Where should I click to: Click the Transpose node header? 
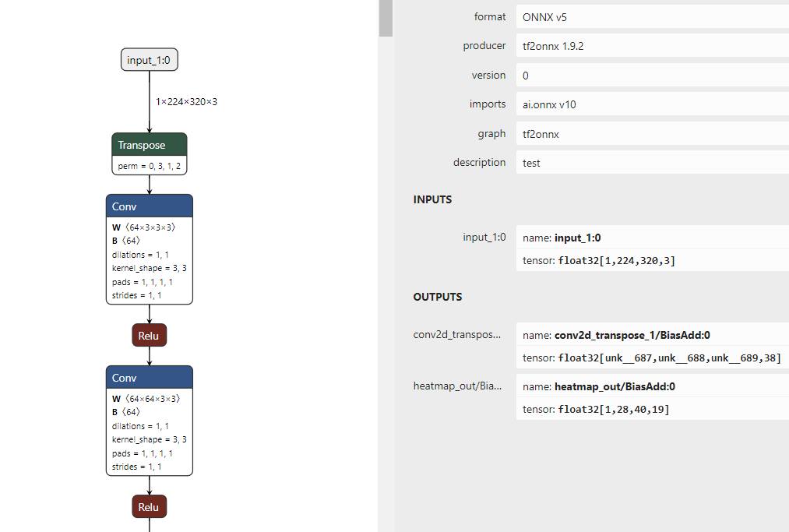[x=149, y=145]
